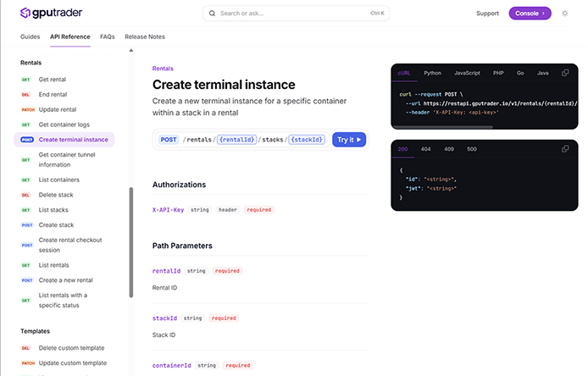Show the 200 response example

[x=402, y=149]
